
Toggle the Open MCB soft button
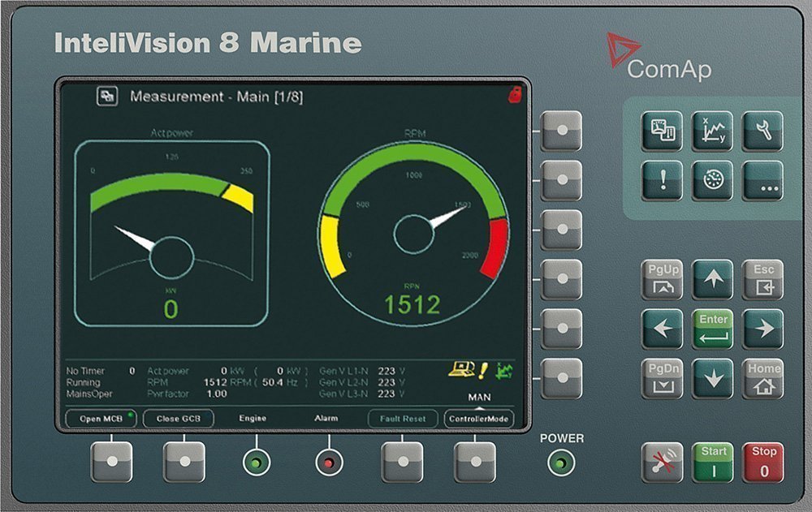(101, 419)
